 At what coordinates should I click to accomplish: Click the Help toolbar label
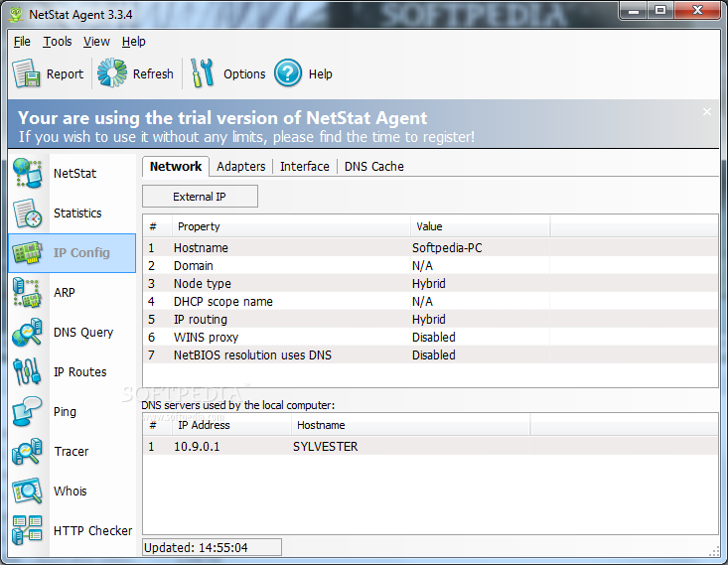pos(321,74)
